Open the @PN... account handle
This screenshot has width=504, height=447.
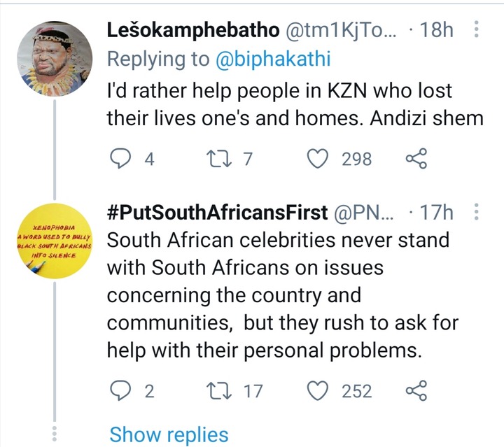[x=363, y=213]
